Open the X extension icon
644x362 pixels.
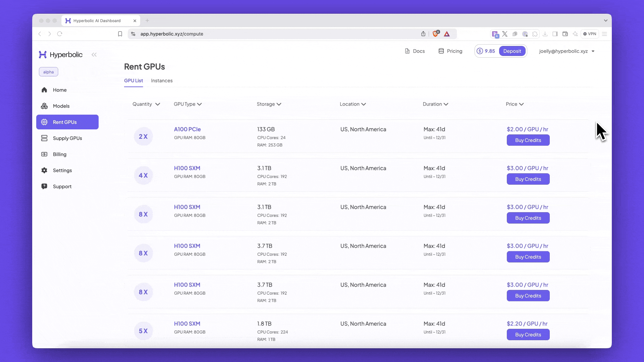tap(505, 34)
